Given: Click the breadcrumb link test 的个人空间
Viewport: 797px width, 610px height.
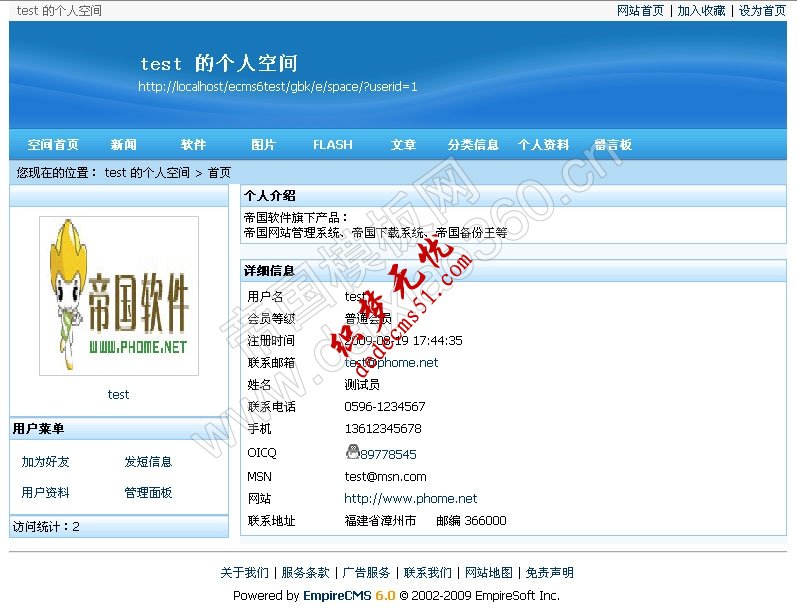Looking at the screenshot, I should click(147, 173).
